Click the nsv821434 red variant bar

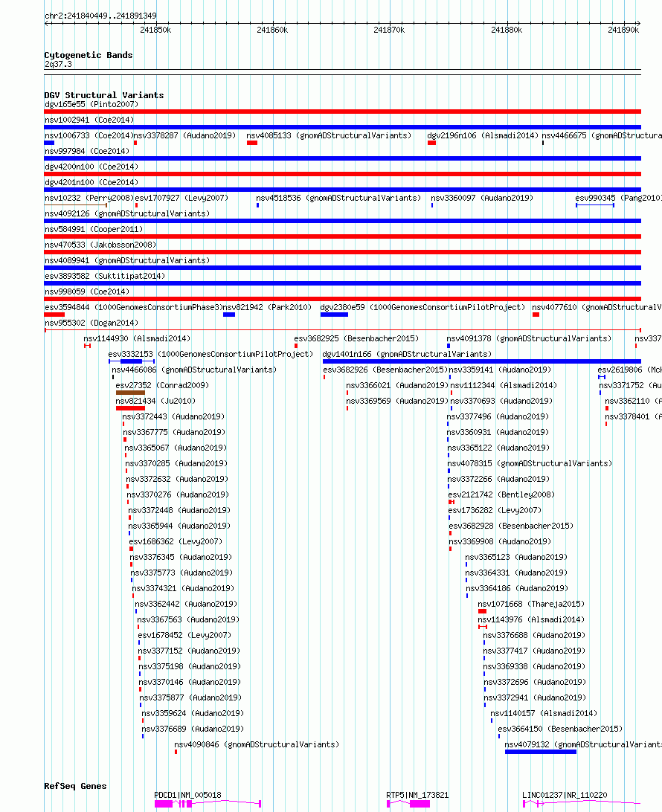click(x=130, y=408)
